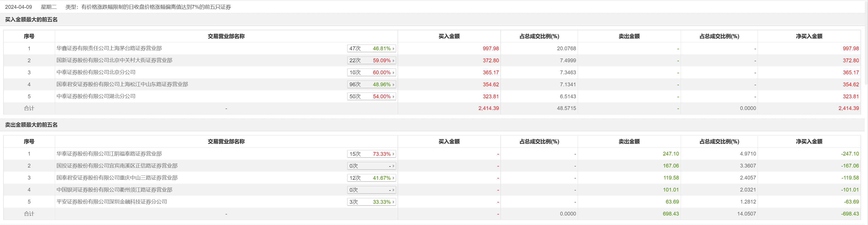Viewport: 868px width, 225px height.
Task: Open 中泰证券股份有限公司湖北分公司 link
Action: point(96,96)
